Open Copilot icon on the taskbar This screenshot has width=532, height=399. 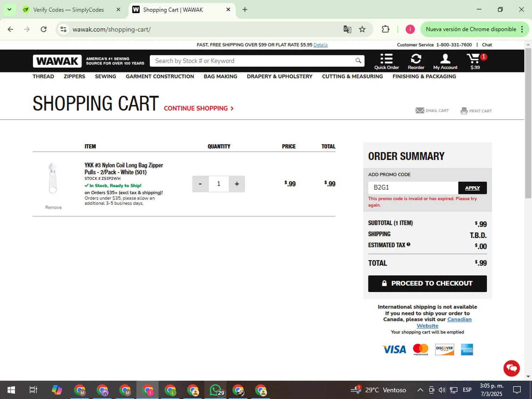pyautogui.click(x=57, y=390)
